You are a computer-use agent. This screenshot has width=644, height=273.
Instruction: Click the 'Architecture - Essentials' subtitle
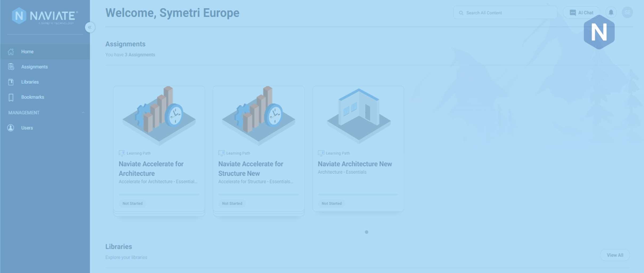[x=342, y=172]
